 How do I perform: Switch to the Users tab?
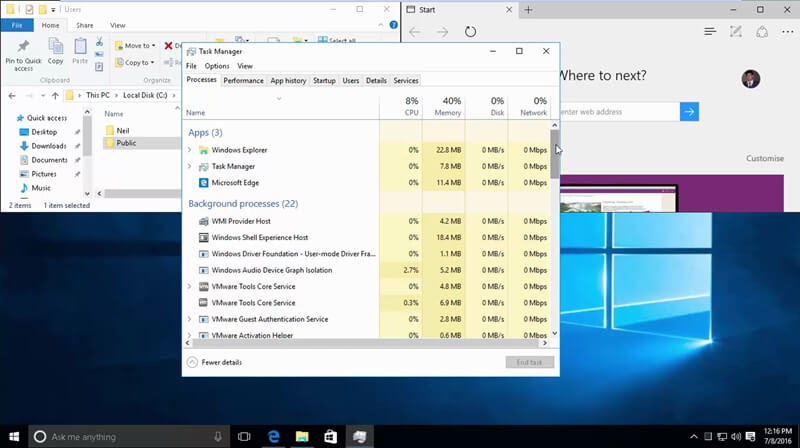351,81
